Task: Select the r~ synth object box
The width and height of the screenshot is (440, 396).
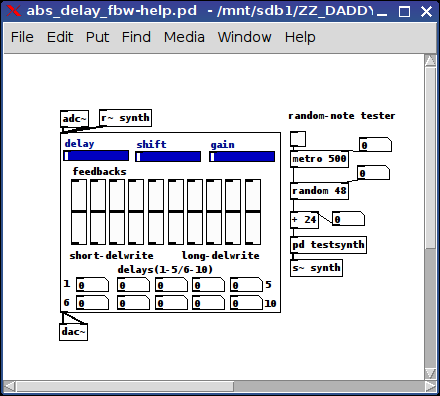Action: [125, 118]
